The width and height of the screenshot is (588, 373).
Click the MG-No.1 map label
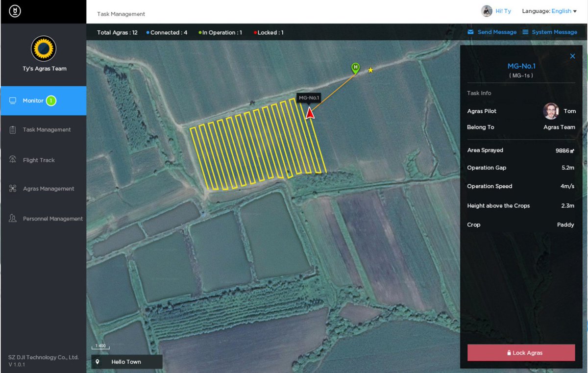coord(309,98)
